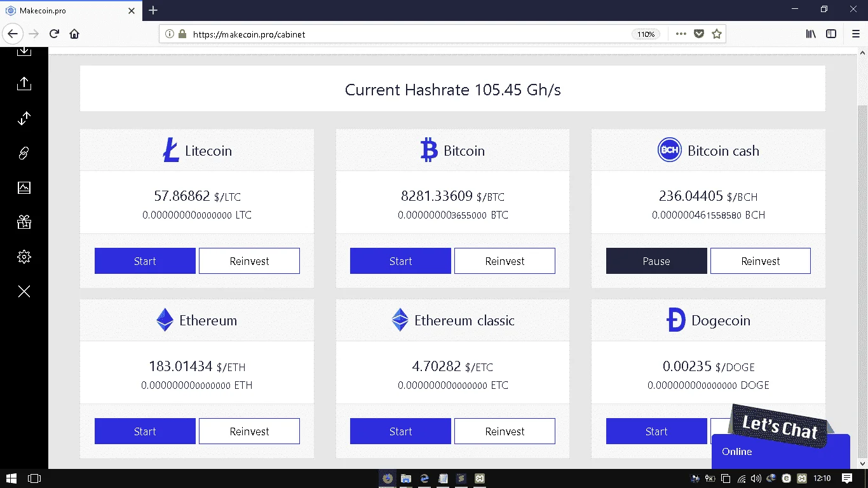Open the exchange arrows sidebar icon

pyautogui.click(x=24, y=118)
